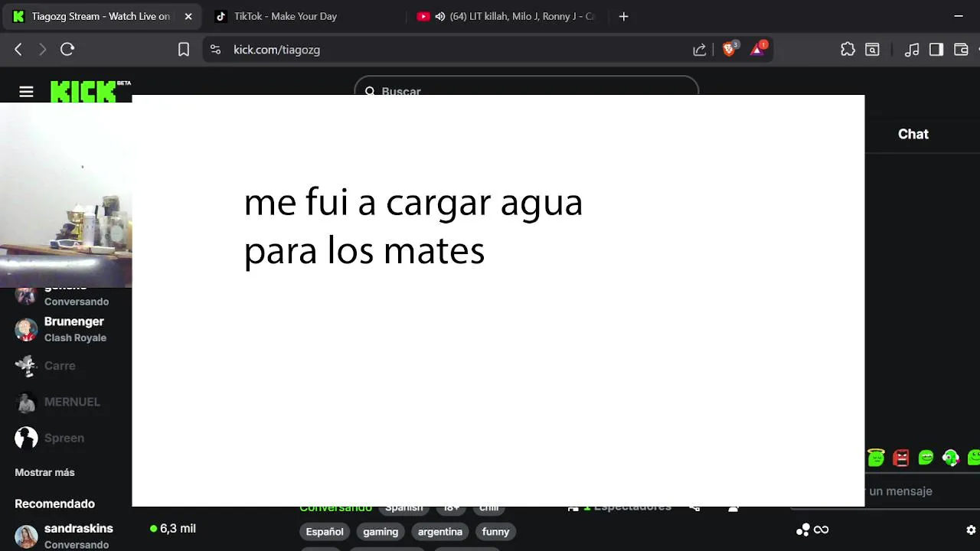Click the funny tag
Viewport: 980px width, 551px height.
pos(495,531)
